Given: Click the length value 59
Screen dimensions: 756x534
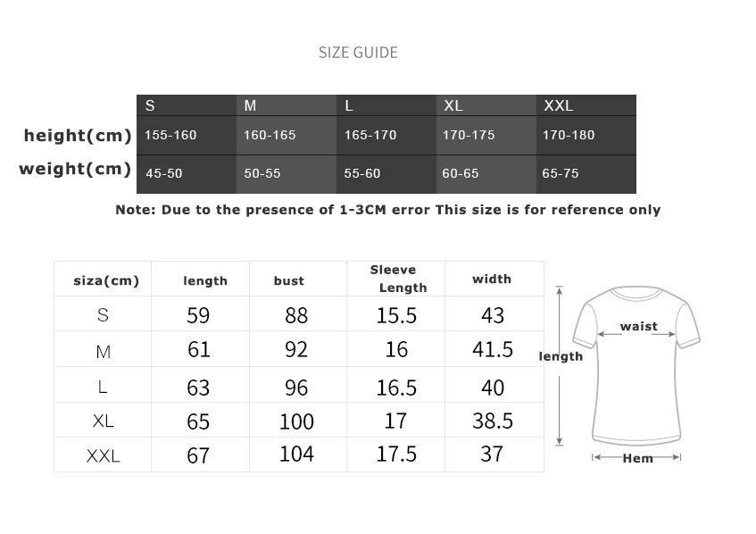Looking at the screenshot, I should coord(198,315).
